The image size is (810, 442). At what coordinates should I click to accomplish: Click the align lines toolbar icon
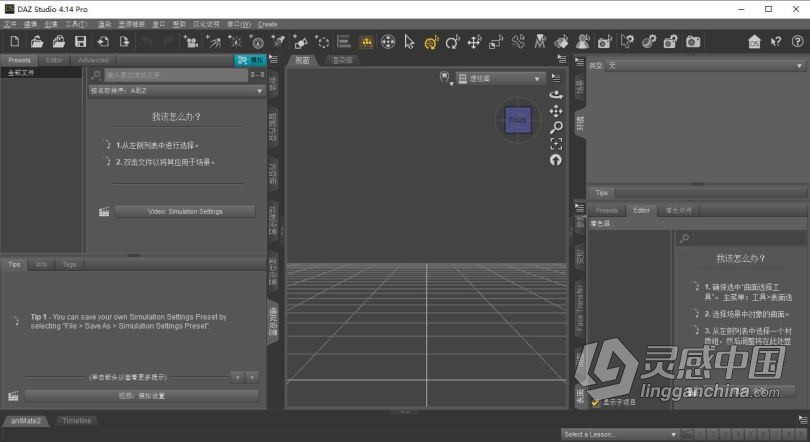[344, 41]
